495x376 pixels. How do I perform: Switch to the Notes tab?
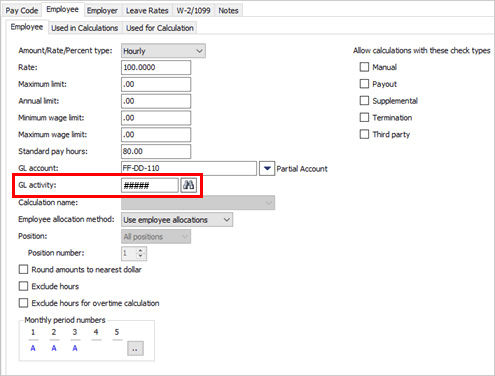[x=228, y=11]
